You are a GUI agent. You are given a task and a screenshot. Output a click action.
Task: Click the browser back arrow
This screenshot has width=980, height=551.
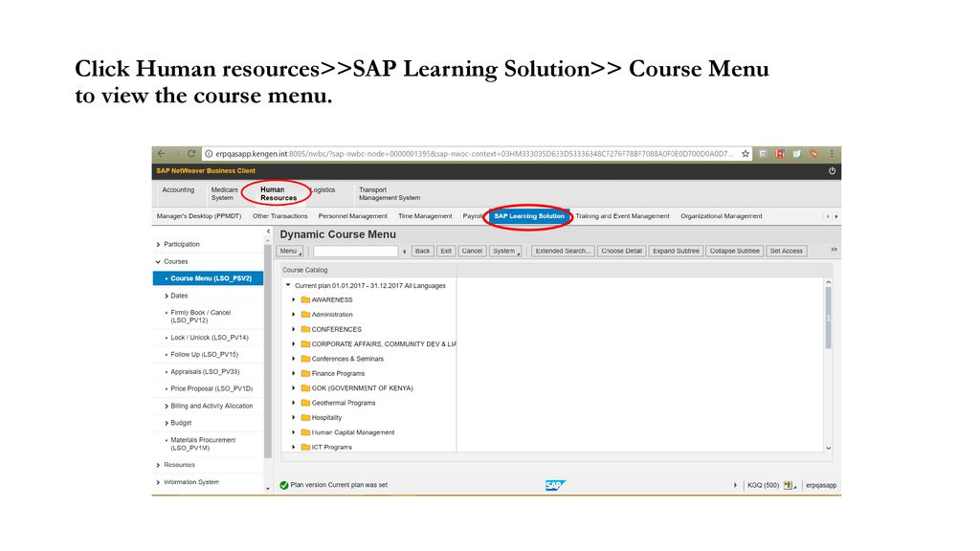[161, 154]
